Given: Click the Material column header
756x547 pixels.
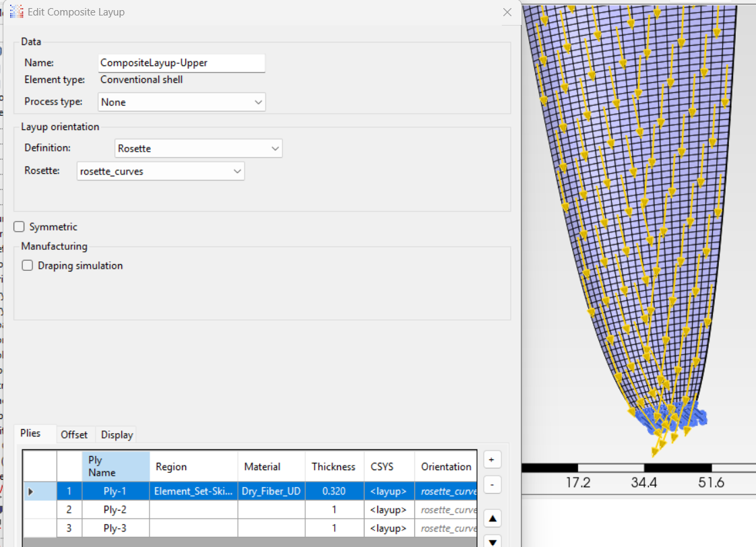Looking at the screenshot, I should (272, 467).
